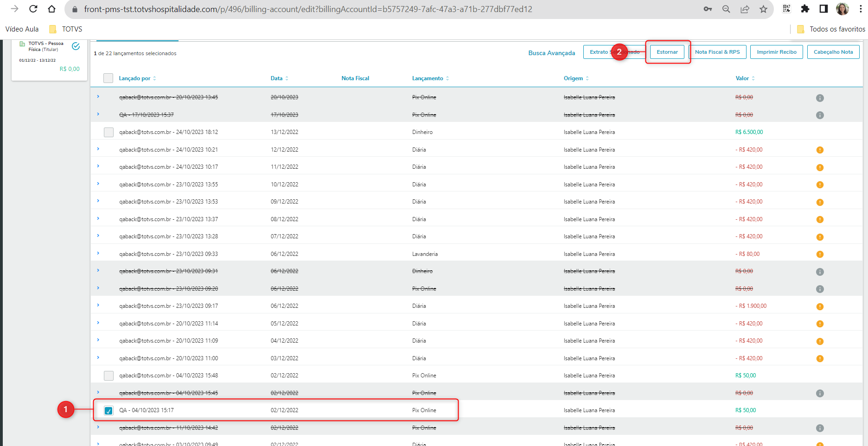Open the Chrome three-dot menu
868x446 pixels.
coord(861,9)
